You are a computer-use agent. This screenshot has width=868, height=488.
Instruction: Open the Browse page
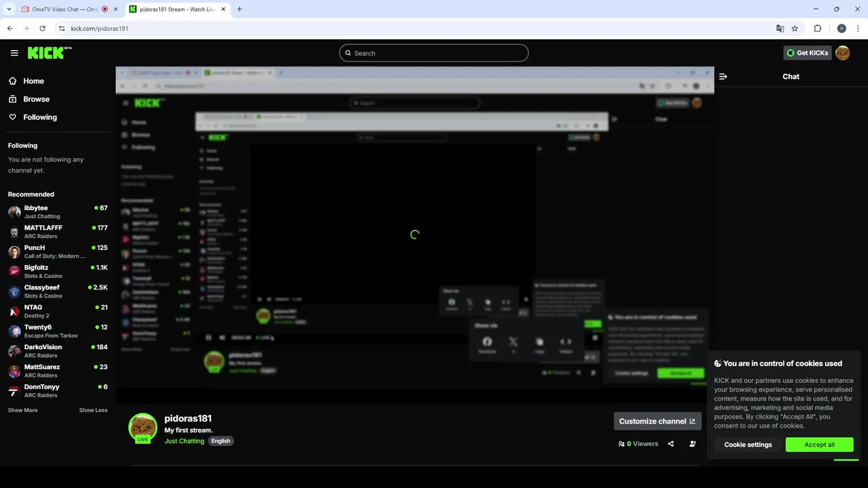pyautogui.click(x=36, y=99)
